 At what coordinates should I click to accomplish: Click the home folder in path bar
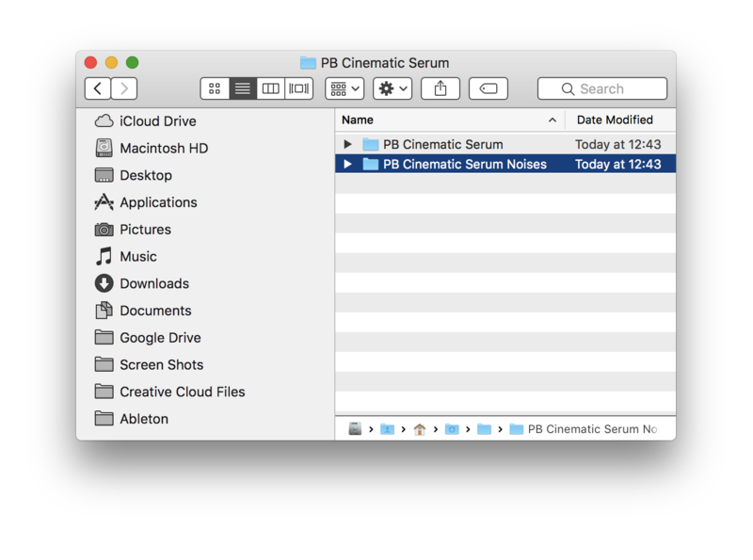click(x=420, y=429)
